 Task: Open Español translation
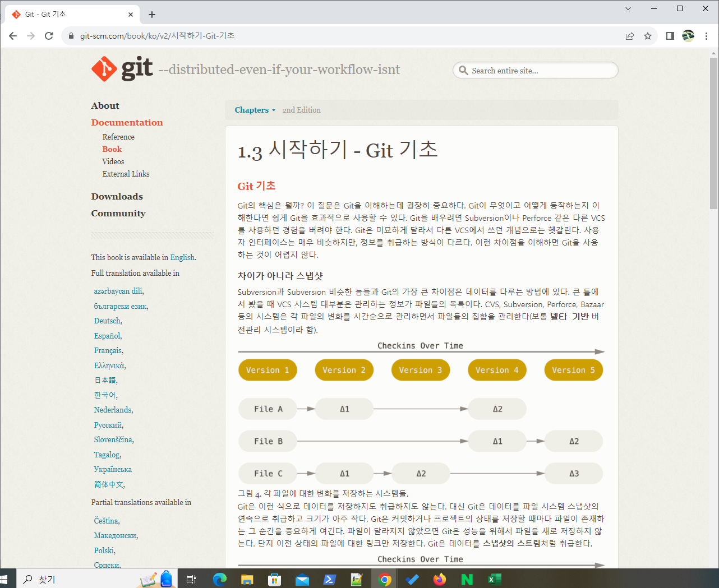(107, 336)
